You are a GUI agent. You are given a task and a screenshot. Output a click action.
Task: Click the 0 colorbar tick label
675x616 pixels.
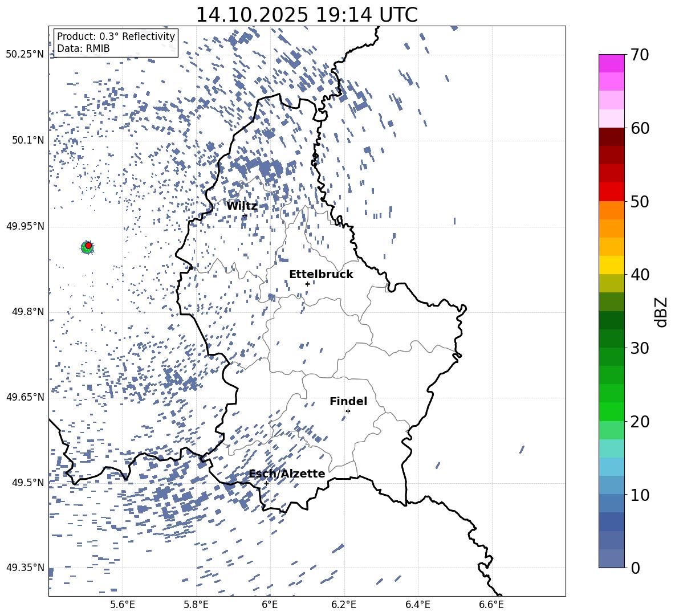click(x=635, y=568)
